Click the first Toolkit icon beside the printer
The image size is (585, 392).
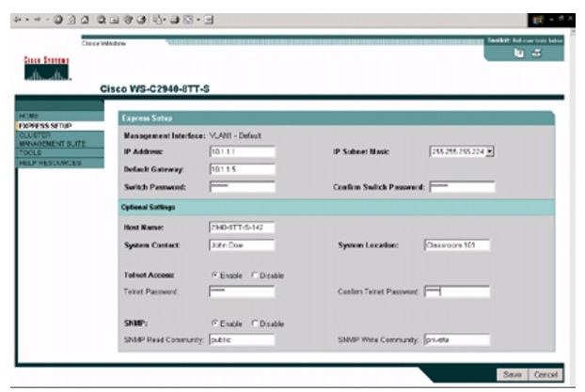(x=519, y=53)
